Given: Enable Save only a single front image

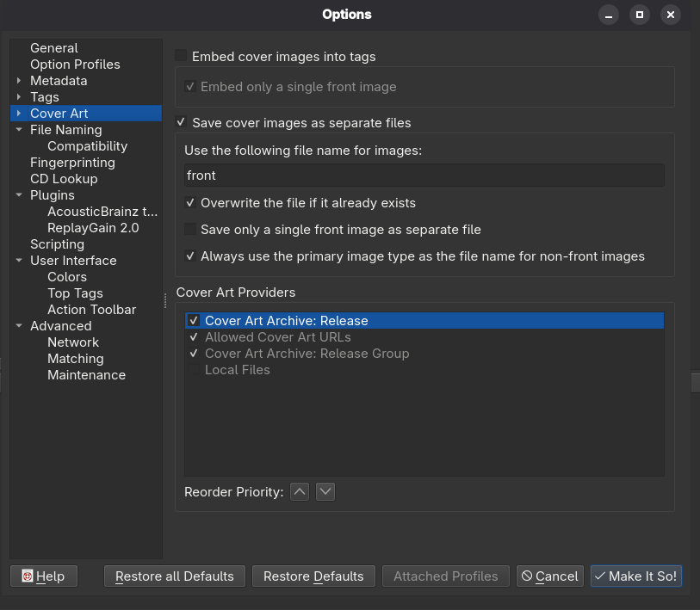Looking at the screenshot, I should 190,230.
